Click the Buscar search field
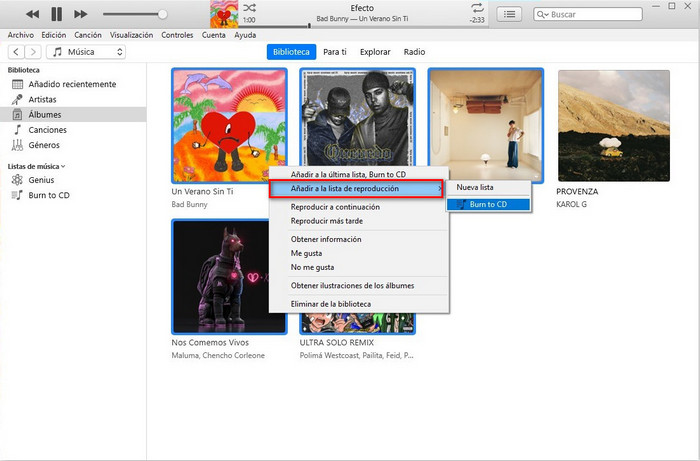 coord(588,14)
